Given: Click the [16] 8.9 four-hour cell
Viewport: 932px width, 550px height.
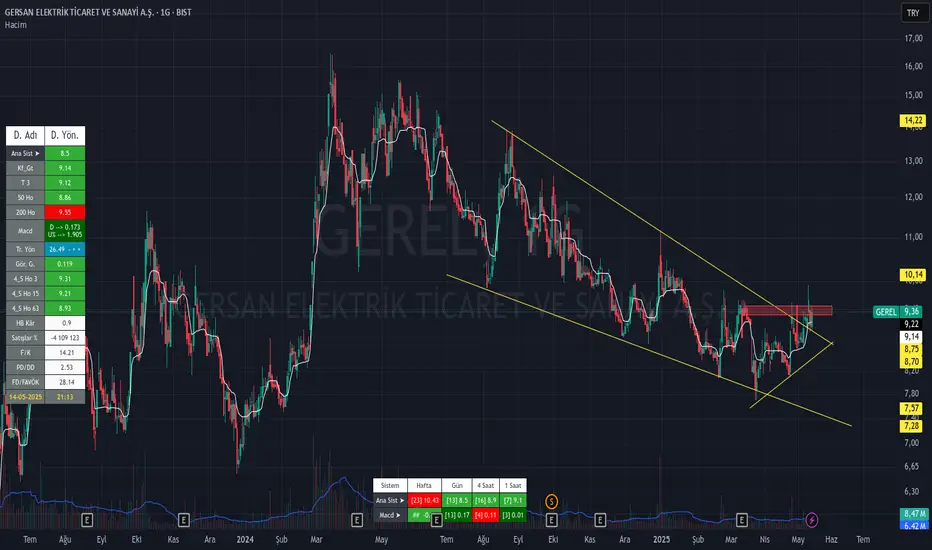Looking at the screenshot, I should click(x=485, y=501).
